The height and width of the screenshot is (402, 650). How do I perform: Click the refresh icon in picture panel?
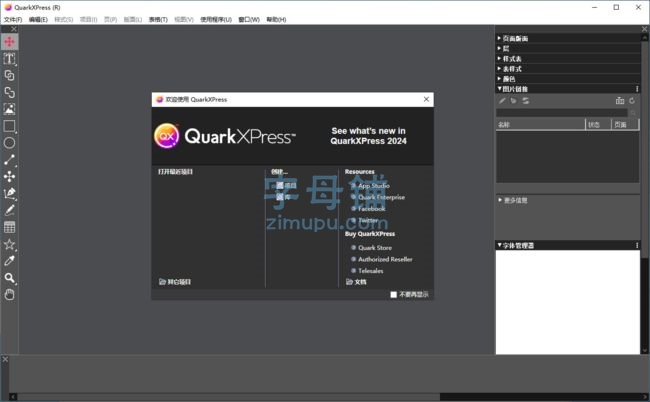tap(632, 101)
